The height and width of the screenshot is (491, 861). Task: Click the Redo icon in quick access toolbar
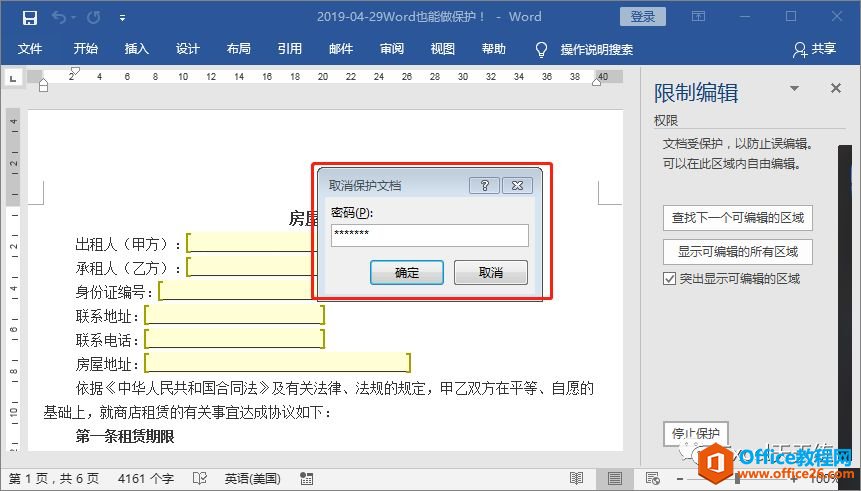94,17
